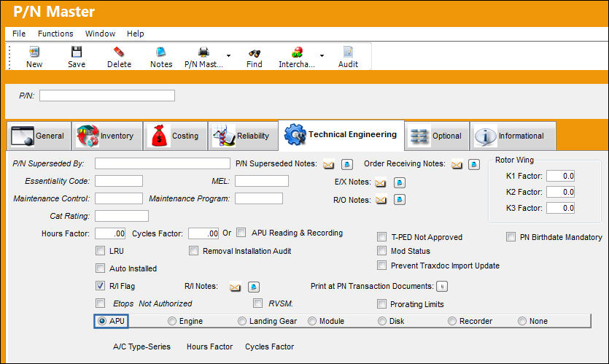Click Print at PN Transaction Documents button
This screenshot has width=609, height=364.
point(442,286)
